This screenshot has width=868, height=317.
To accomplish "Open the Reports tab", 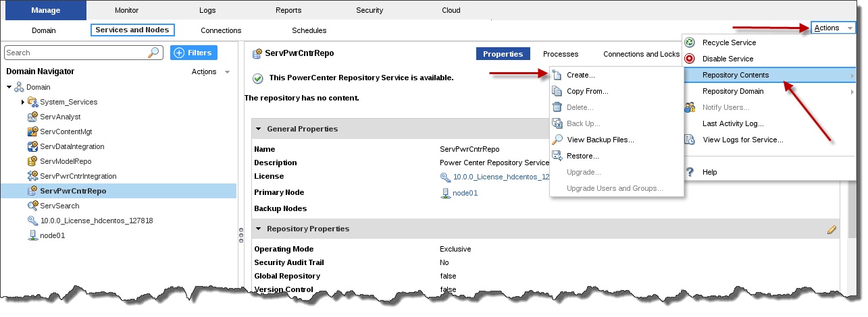I will (x=288, y=10).
